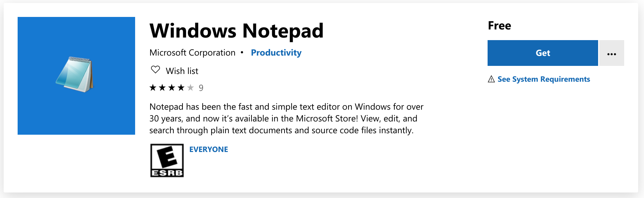This screenshot has height=198, width=644.
Task: Open the three-dots more options menu
Action: pos(611,53)
